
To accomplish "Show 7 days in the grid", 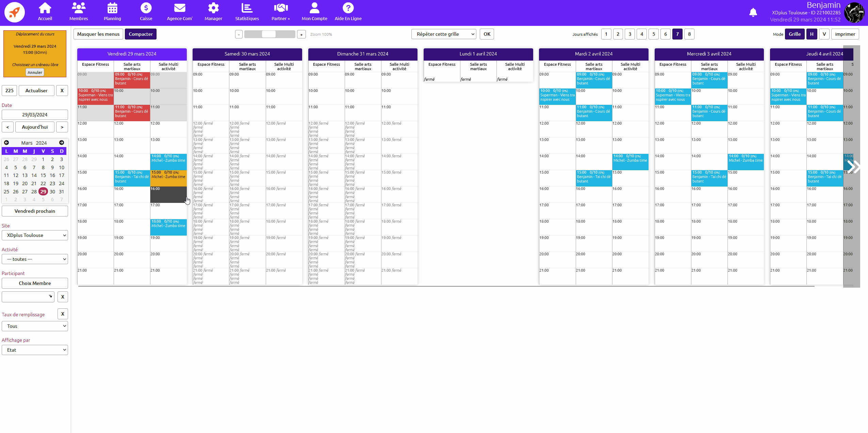I will tap(677, 34).
